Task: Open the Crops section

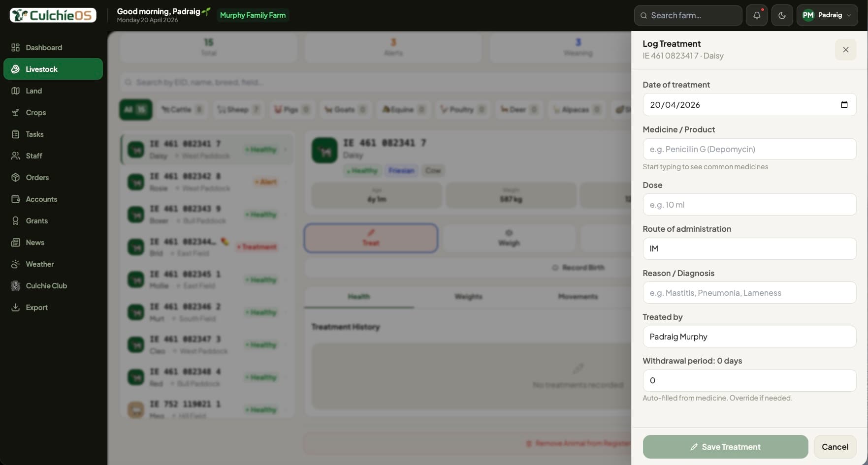Action: [35, 113]
